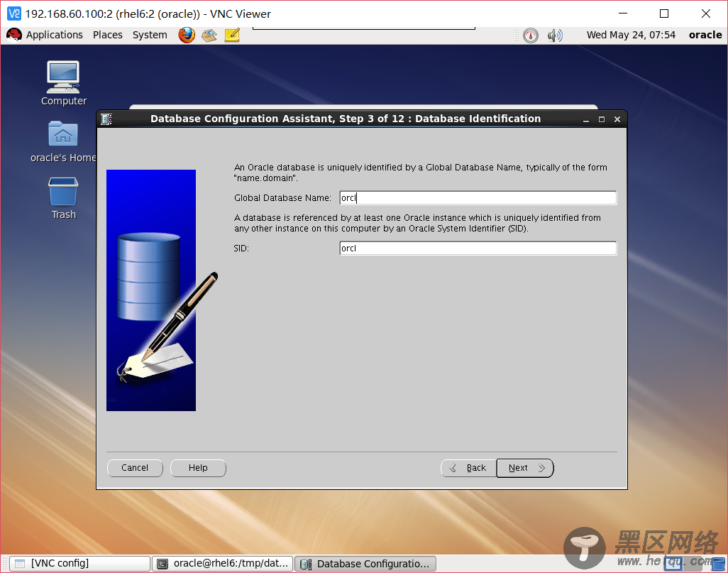728x573 pixels.
Task: Open the volume control speaker icon
Action: tap(555, 36)
